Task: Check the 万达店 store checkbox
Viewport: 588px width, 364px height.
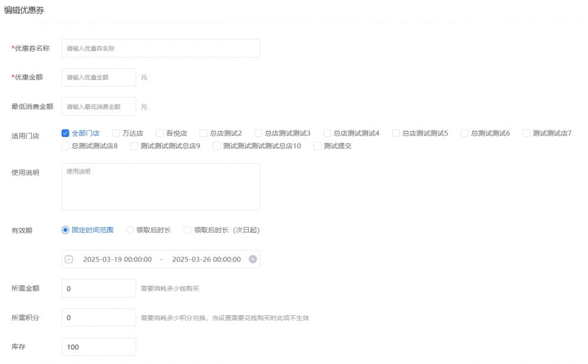Action: click(115, 133)
